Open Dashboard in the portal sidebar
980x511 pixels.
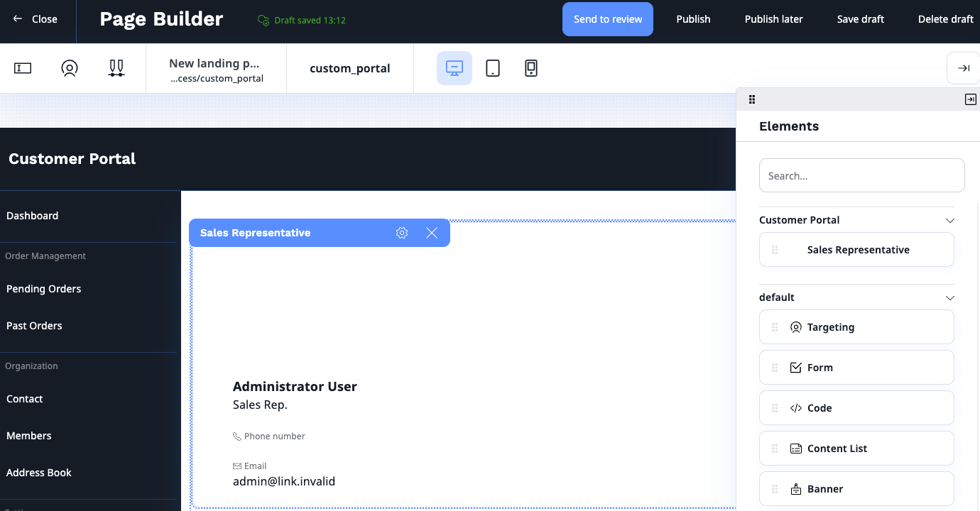[x=32, y=215]
